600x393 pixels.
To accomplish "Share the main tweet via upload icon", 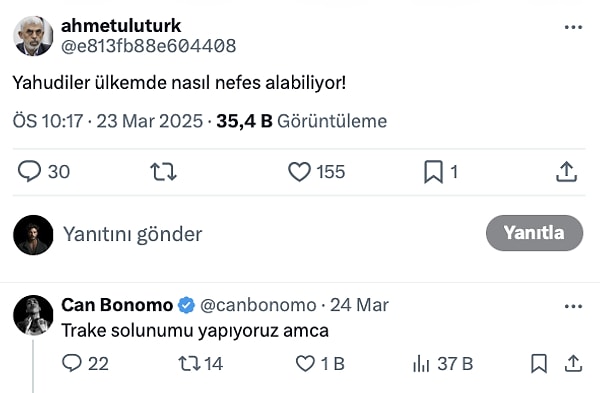I will (x=566, y=171).
